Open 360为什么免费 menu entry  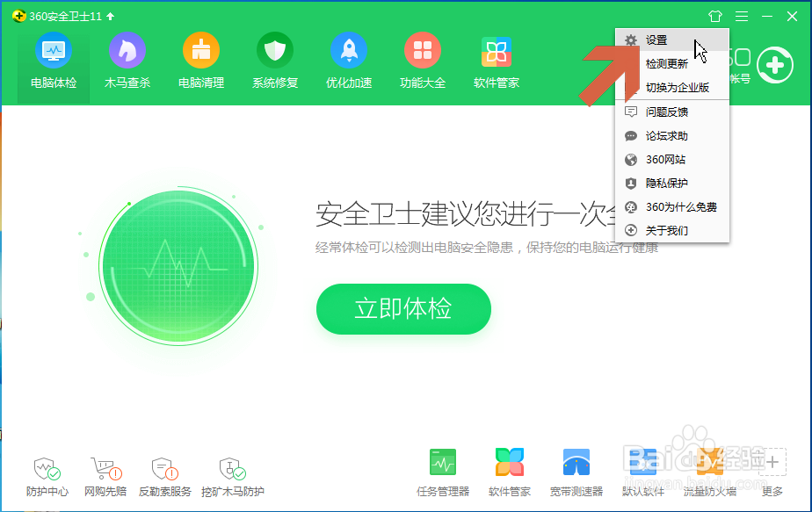[672, 207]
